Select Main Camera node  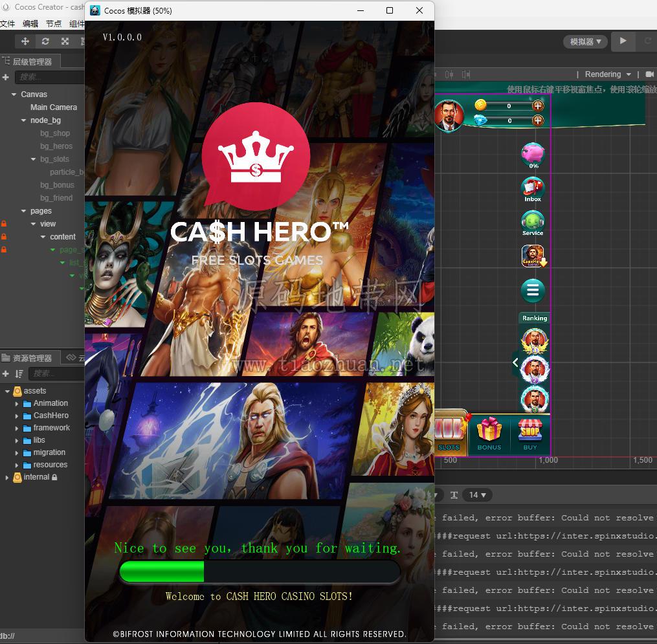point(54,107)
